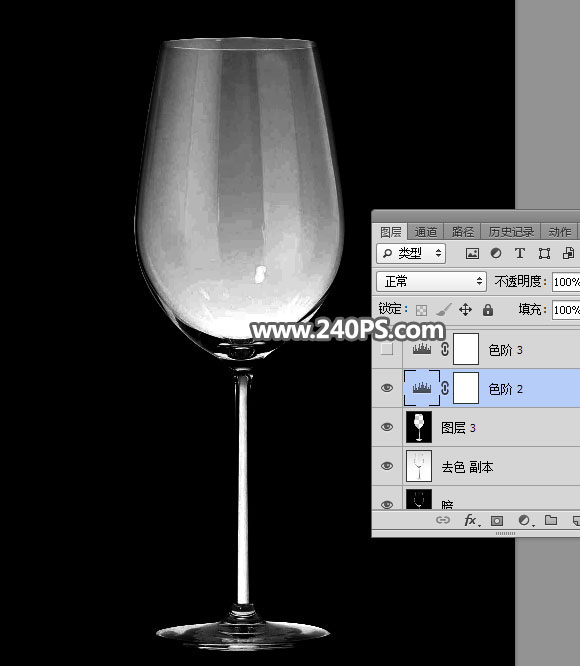
Task: Create a new group folder icon
Action: pyautogui.click(x=551, y=520)
